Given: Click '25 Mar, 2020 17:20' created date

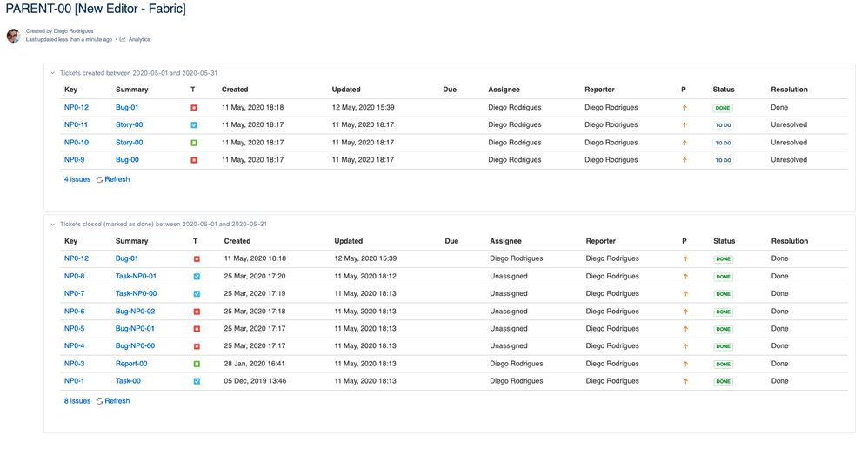Looking at the screenshot, I should [255, 276].
